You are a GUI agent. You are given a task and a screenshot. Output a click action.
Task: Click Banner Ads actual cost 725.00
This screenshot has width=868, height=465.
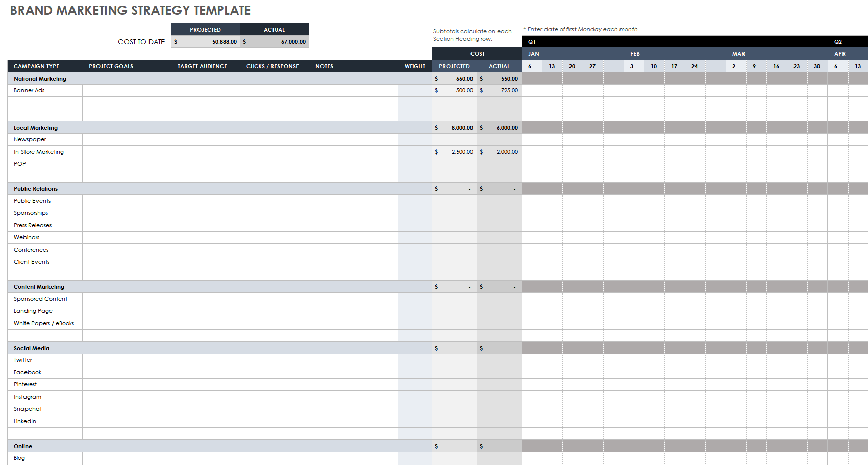coord(499,90)
